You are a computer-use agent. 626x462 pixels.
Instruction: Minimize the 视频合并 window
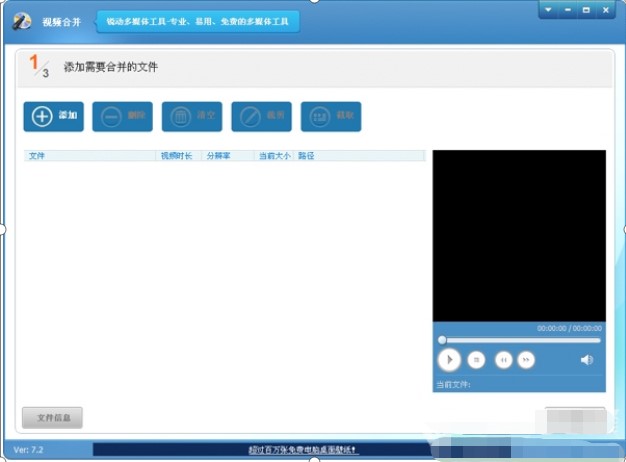click(567, 10)
